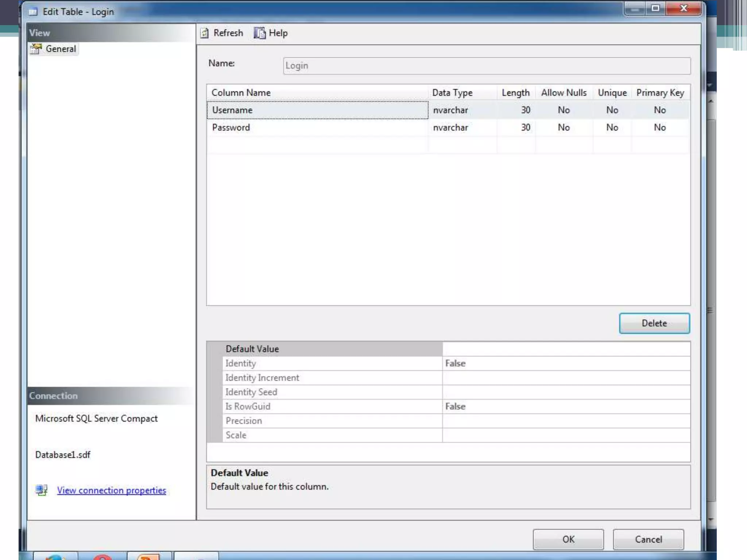
Task: Open Help via its book icon
Action: pyautogui.click(x=259, y=33)
